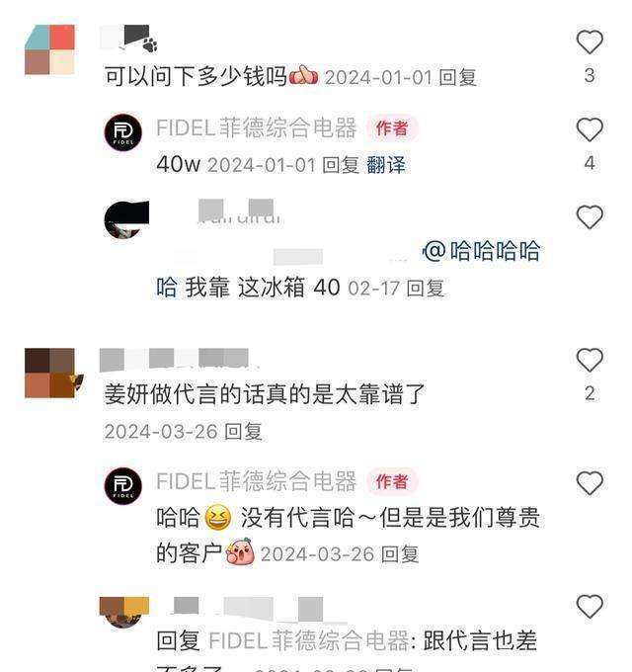Image resolution: width=632 pixels, height=672 pixels.
Task: Open the brown avatar of 姜妍 commenter
Action: click(51, 373)
